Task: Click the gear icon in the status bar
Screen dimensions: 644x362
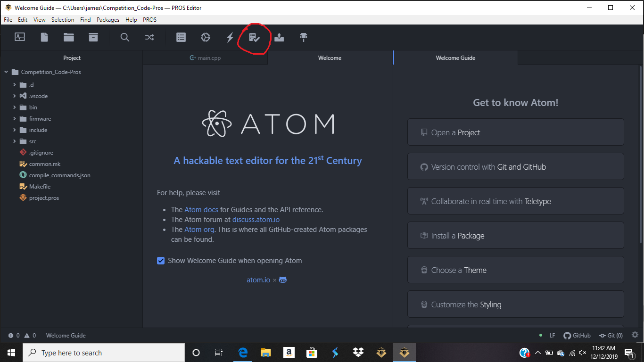Action: coord(635,335)
